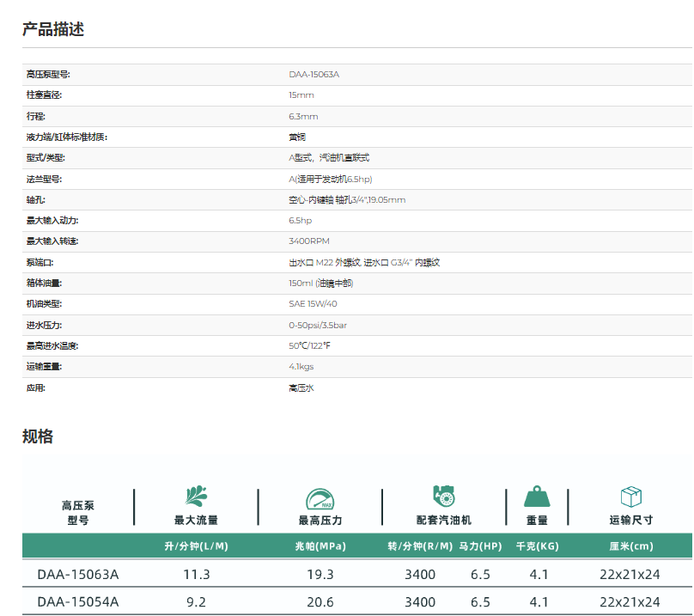Click the shipping box icon
694x616 pixels.
click(x=631, y=497)
